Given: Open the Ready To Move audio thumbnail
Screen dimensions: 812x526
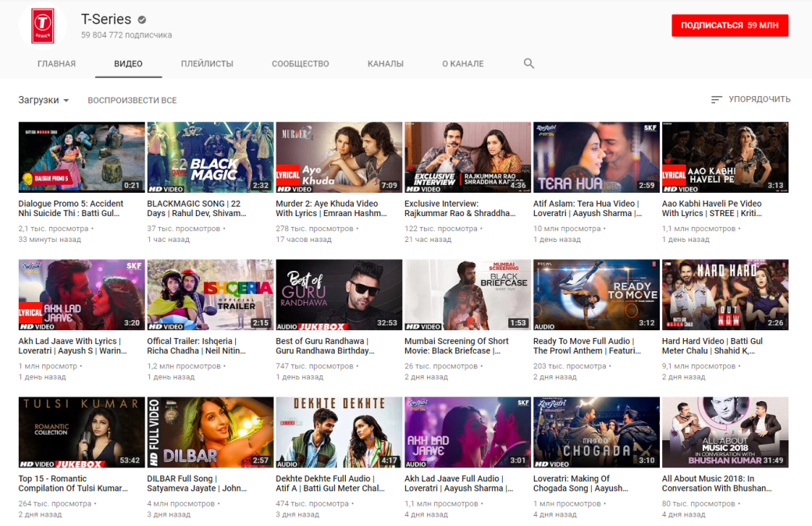Looking at the screenshot, I should (596, 294).
